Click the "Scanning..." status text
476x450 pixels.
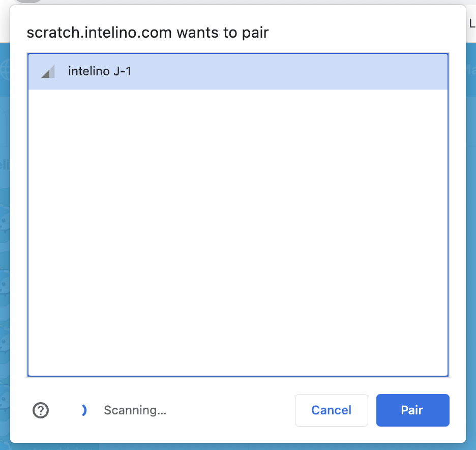pos(135,410)
